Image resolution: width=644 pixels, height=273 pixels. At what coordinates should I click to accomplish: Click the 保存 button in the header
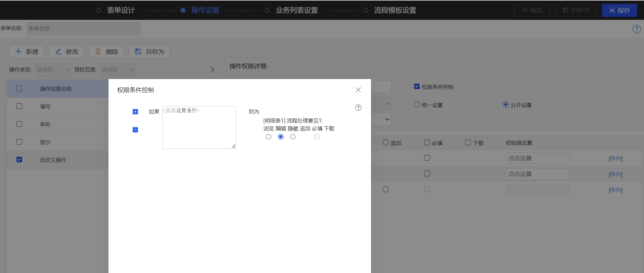tap(619, 10)
